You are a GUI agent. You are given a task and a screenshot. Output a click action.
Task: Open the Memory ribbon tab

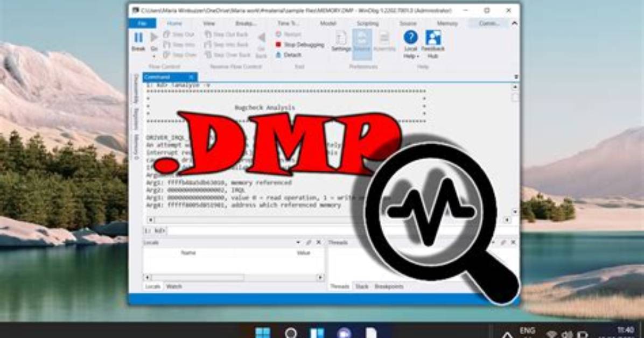coord(447,23)
